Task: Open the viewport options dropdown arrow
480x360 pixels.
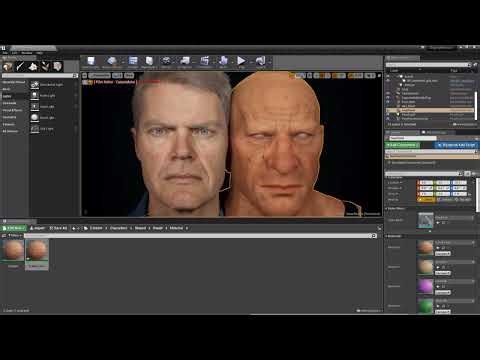Action: pyautogui.click(x=85, y=76)
